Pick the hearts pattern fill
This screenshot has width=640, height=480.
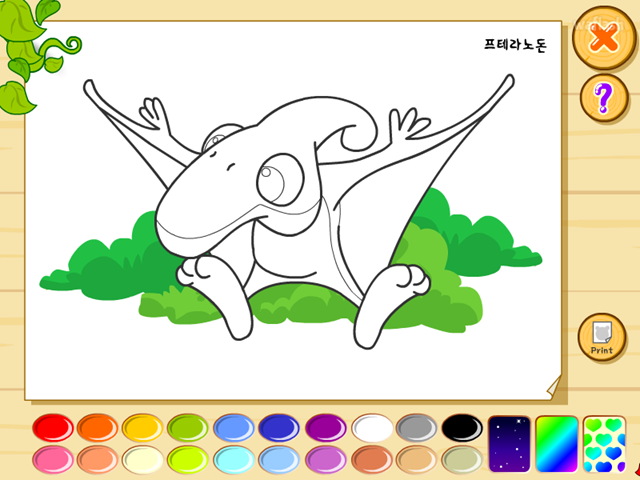(x=605, y=444)
